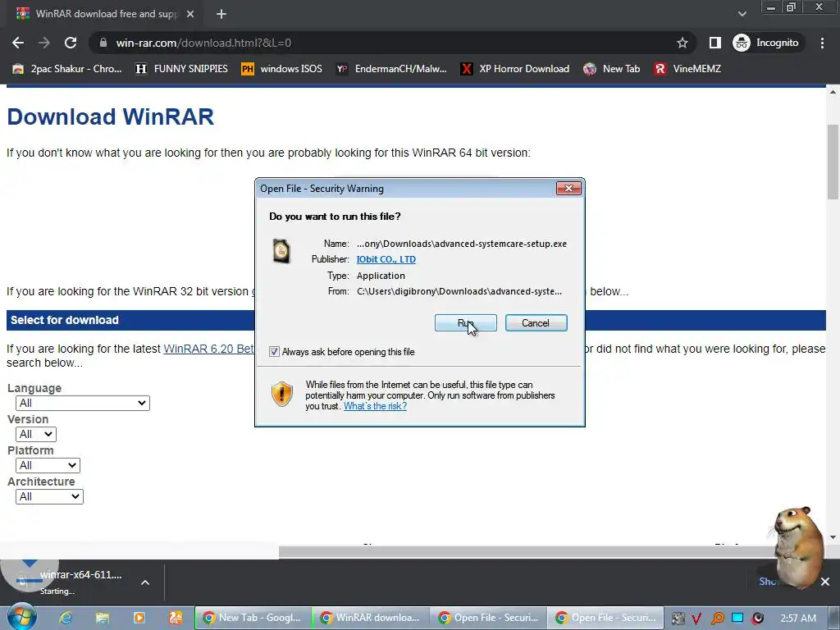Click the scroll up arrow of page
The width and height of the screenshot is (840, 630).
[x=833, y=92]
